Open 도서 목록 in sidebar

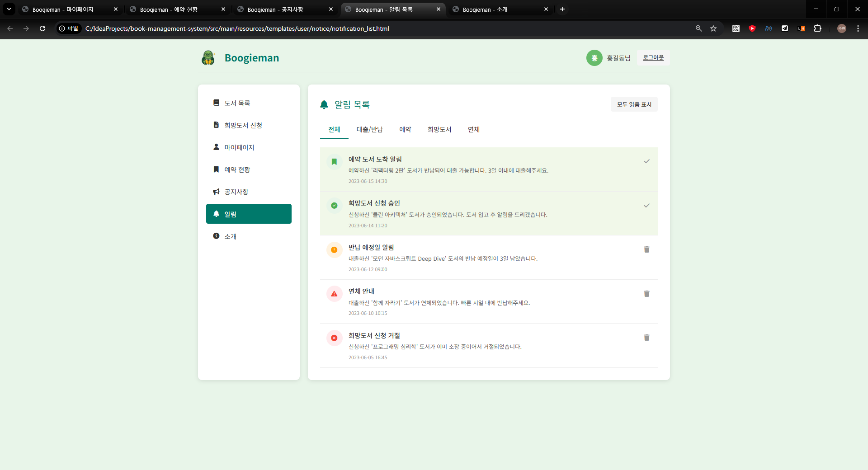click(x=237, y=103)
